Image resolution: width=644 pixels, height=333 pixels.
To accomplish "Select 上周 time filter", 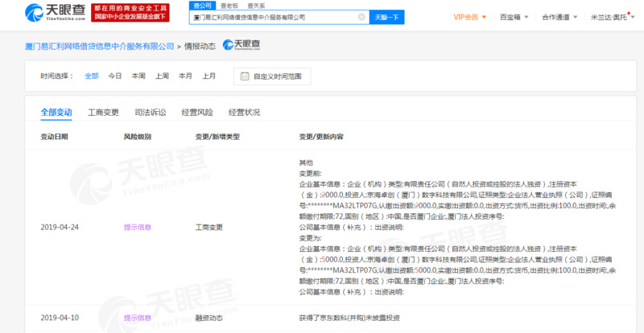I will point(162,76).
